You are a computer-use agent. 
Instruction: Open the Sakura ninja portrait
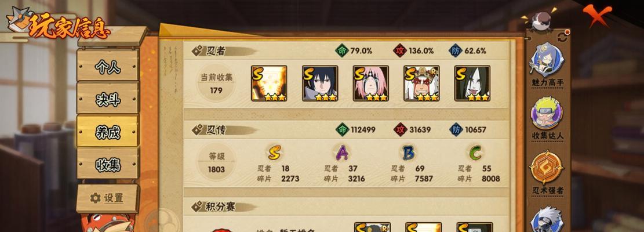click(370, 84)
